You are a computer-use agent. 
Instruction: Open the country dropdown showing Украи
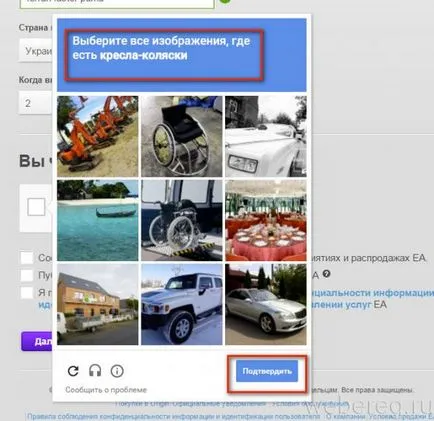pos(36,51)
